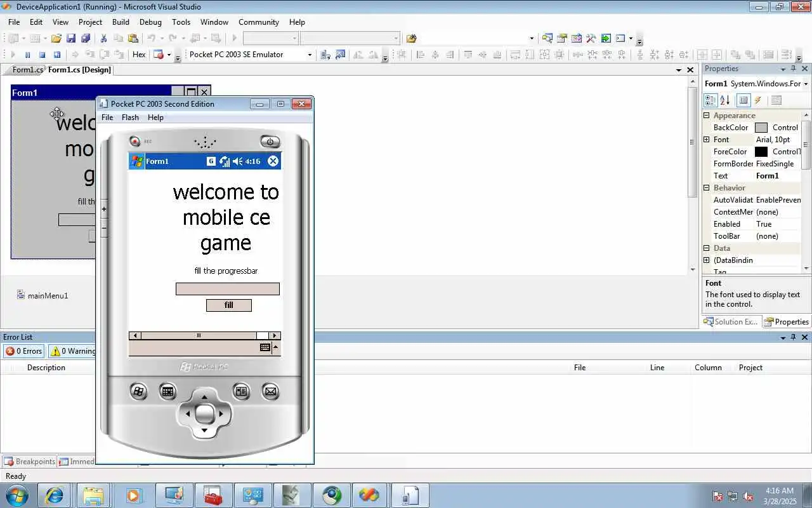Open the Flash menu in emulator window

pyautogui.click(x=130, y=117)
